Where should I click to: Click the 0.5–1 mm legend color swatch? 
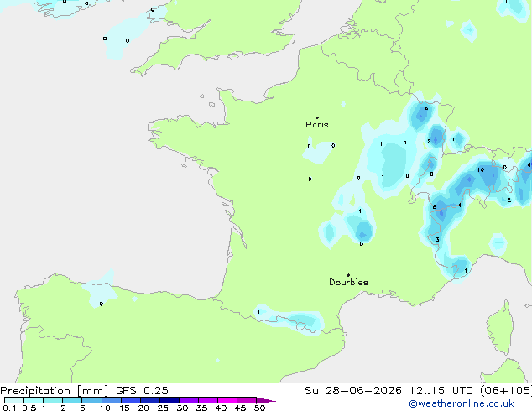pos(34,400)
